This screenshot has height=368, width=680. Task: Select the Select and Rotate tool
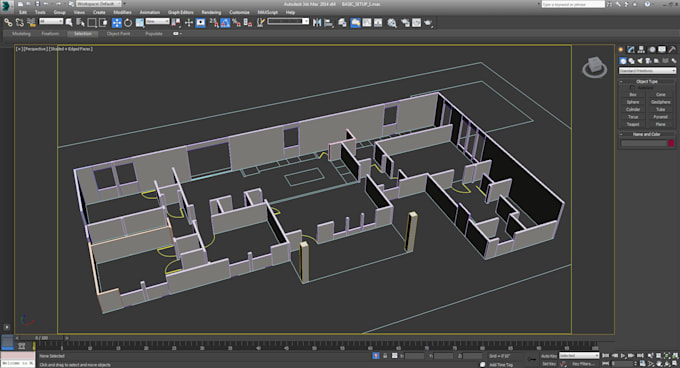click(128, 23)
